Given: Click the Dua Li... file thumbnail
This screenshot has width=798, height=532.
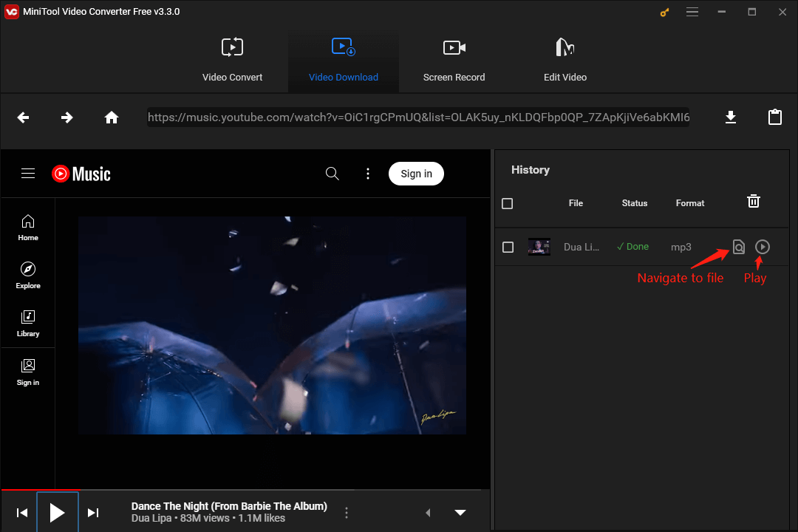Looking at the screenshot, I should 539,247.
